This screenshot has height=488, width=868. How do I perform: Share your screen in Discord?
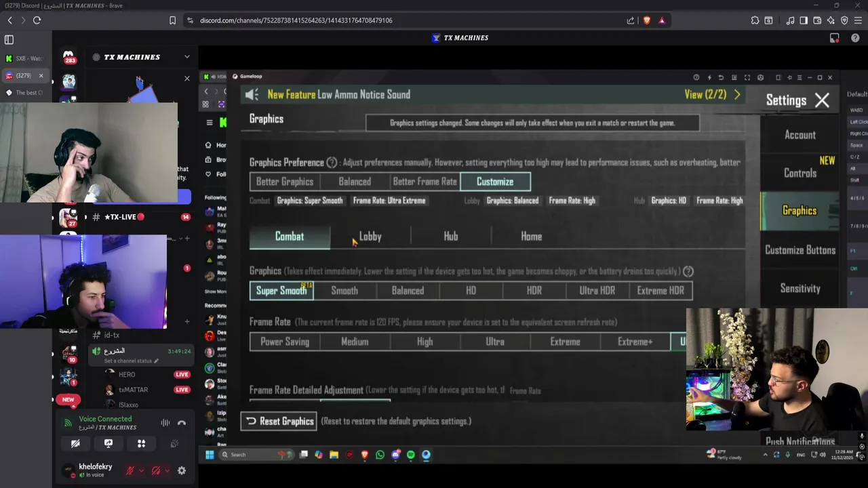coord(108,443)
